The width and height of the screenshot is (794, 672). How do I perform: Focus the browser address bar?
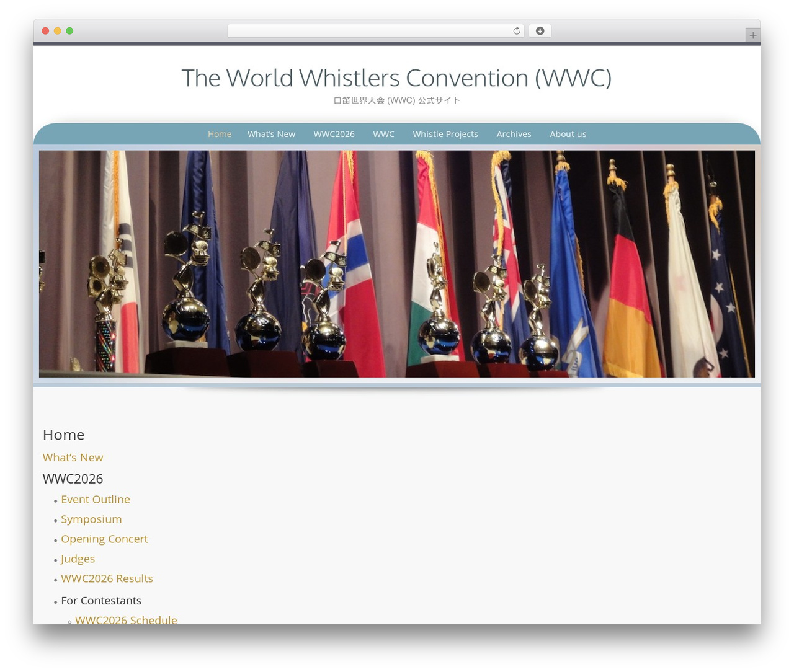click(x=375, y=31)
